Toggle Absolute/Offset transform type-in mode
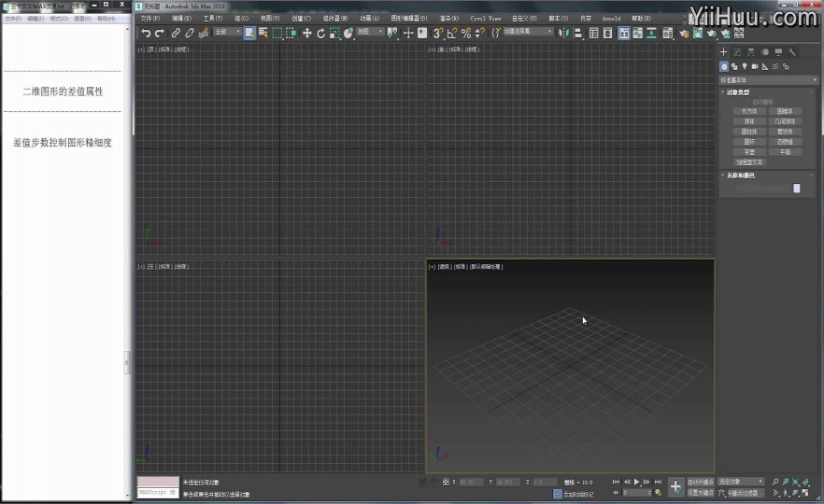The image size is (824, 504). tap(446, 482)
